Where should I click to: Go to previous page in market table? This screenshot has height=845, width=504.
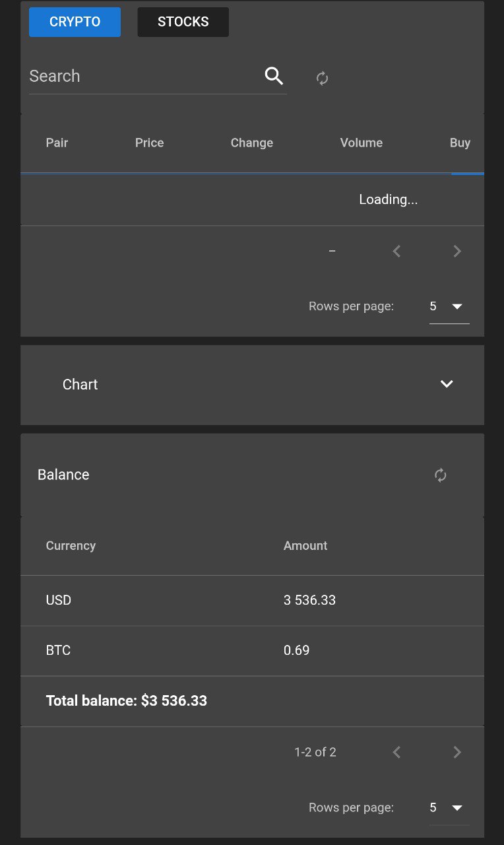[x=396, y=251]
